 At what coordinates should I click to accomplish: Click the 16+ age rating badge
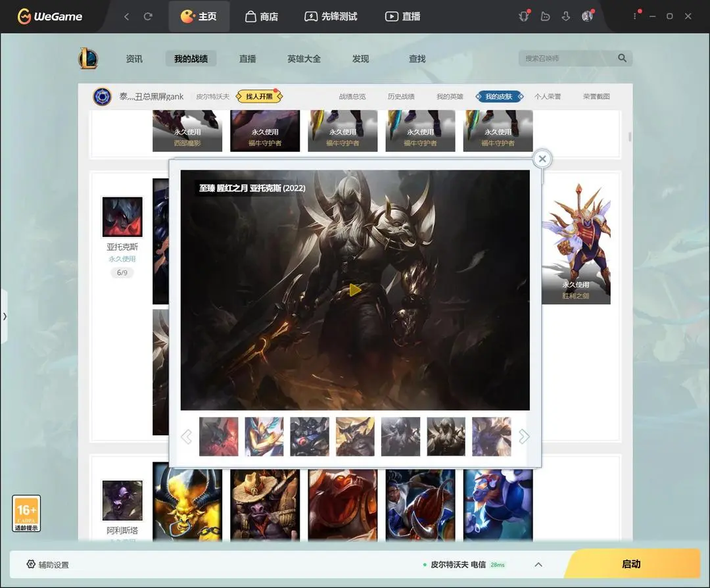[x=26, y=513]
